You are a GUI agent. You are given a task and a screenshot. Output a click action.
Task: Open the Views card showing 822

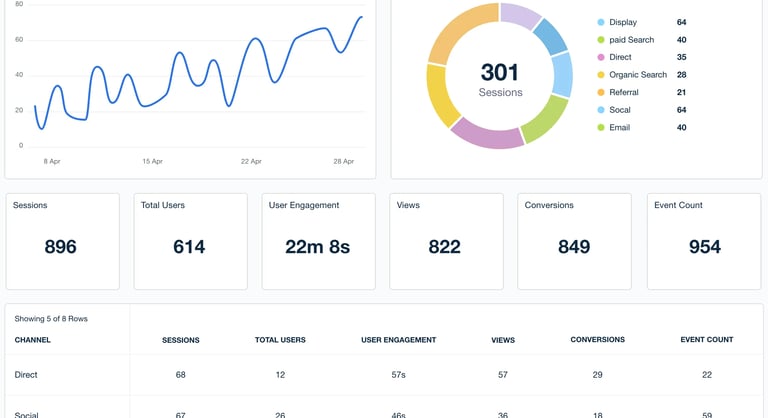click(446, 241)
